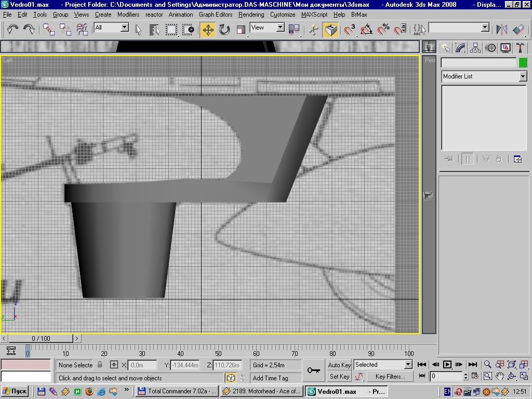Open the Rendering menu
Image resolution: width=532 pixels, height=399 pixels.
pos(251,15)
